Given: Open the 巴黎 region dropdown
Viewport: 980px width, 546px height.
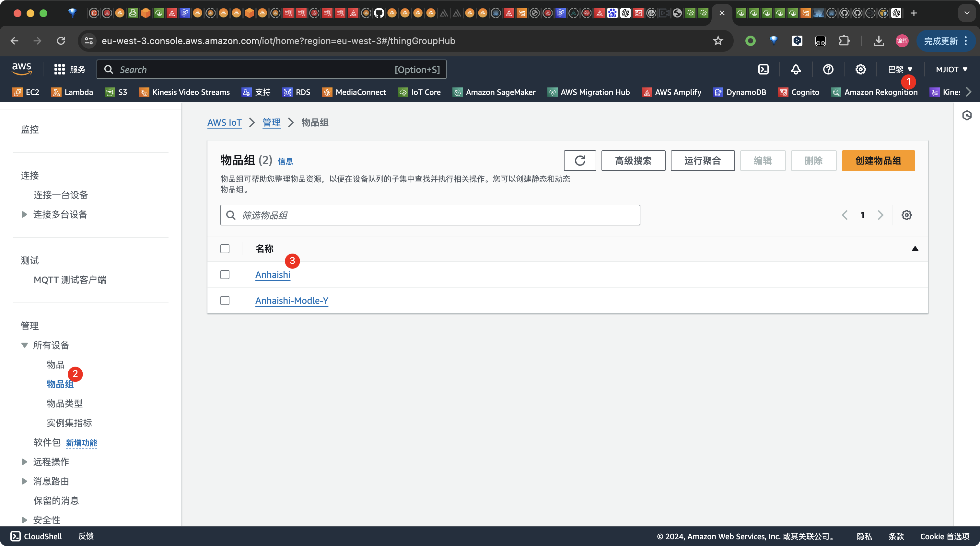Looking at the screenshot, I should tap(900, 69).
